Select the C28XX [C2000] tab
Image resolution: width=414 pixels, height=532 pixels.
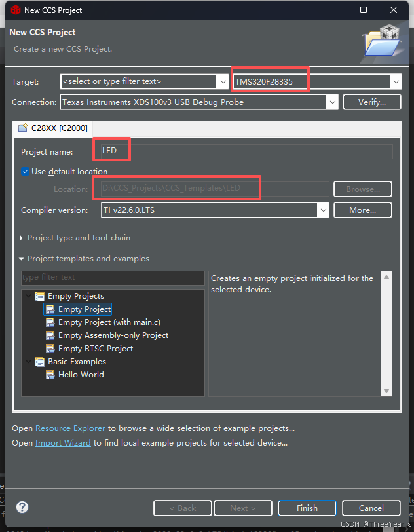pyautogui.click(x=52, y=128)
